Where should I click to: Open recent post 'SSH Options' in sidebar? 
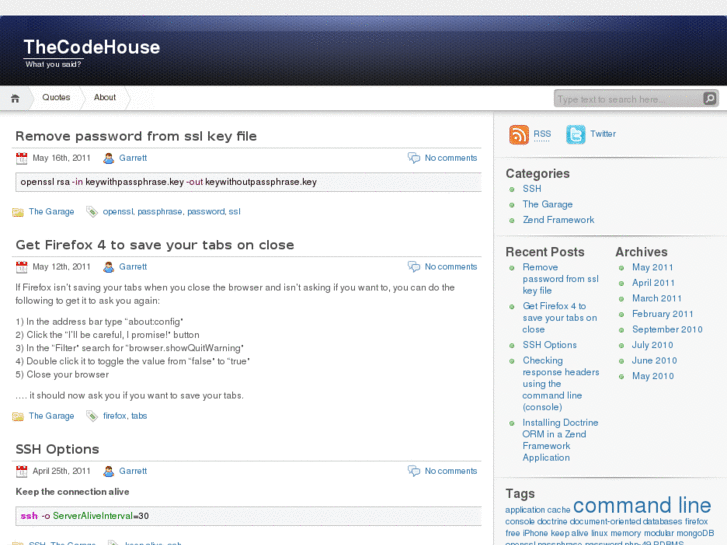[549, 345]
